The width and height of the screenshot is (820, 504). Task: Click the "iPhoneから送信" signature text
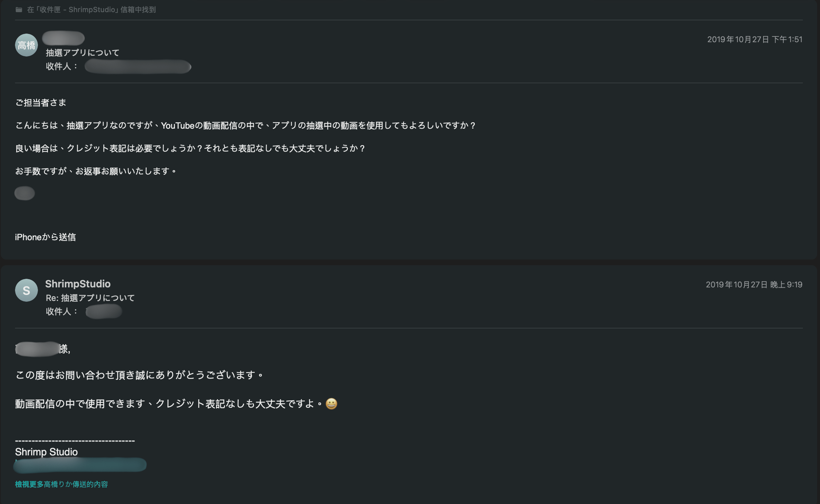(45, 237)
